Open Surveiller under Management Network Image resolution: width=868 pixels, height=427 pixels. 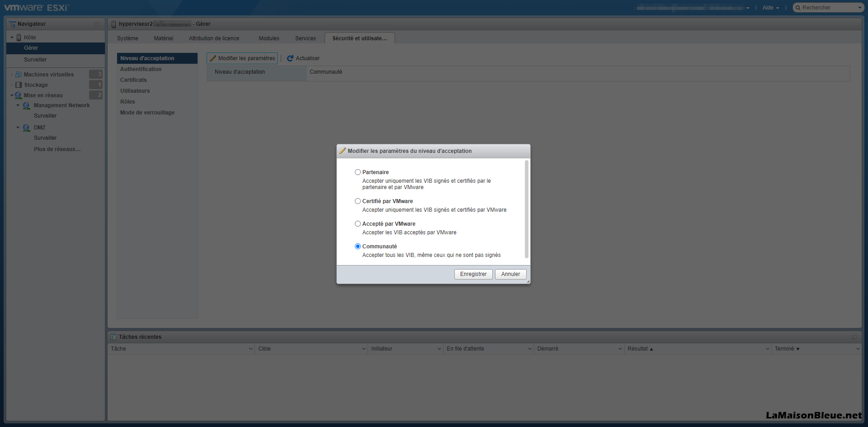click(45, 116)
